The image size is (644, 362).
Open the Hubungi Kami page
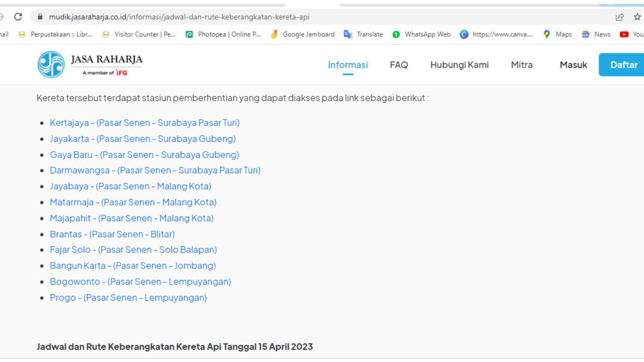coord(460,65)
